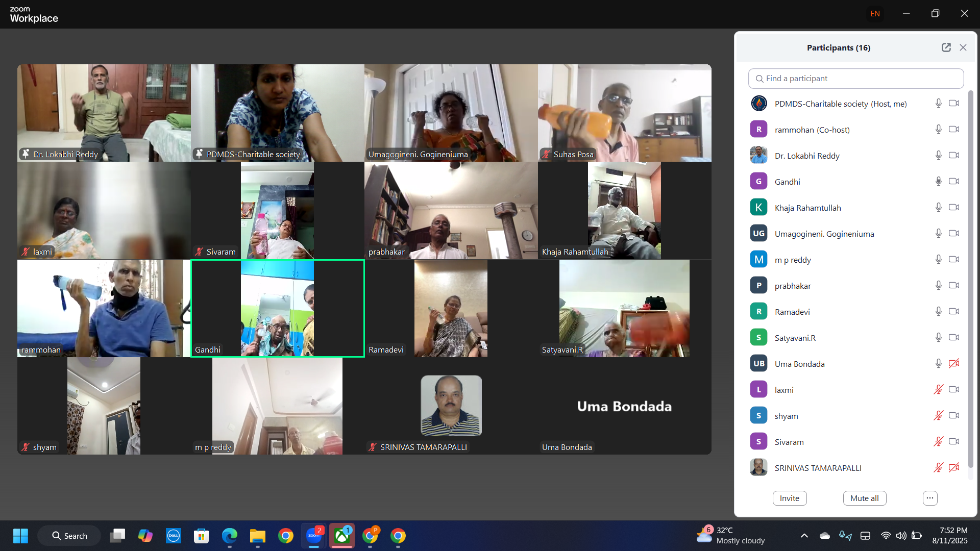Select Gandhi's highlighted video tile

278,309
